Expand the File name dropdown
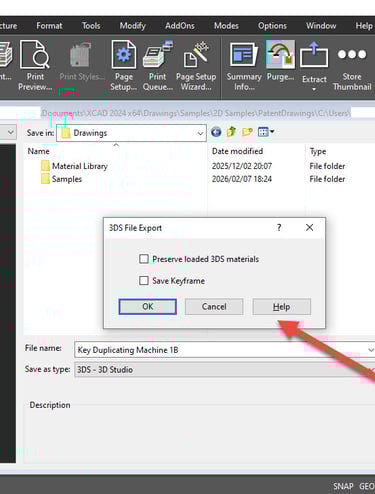Screen dimensions: 375x494 click(370, 350)
